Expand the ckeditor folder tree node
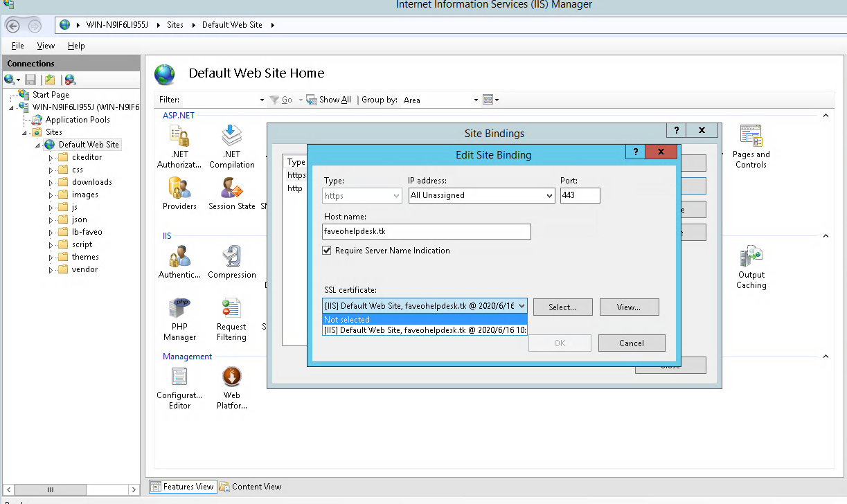 coord(51,157)
